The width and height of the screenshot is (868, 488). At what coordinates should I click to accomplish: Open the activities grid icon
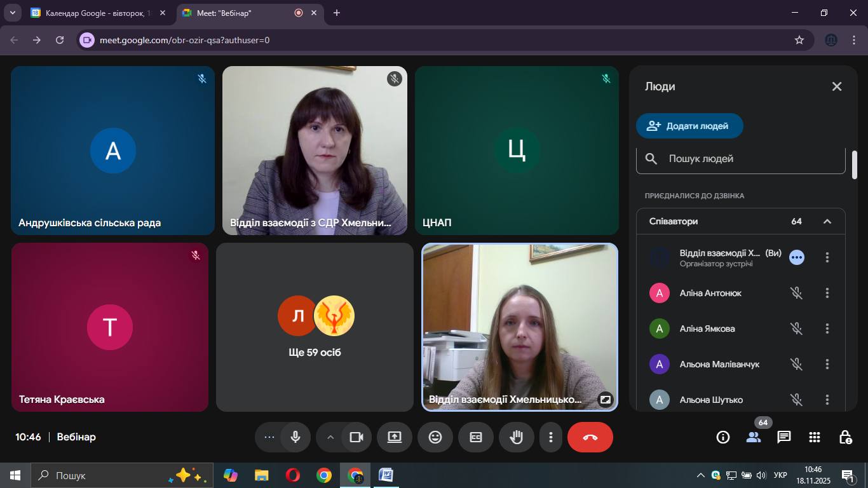pyautogui.click(x=815, y=437)
